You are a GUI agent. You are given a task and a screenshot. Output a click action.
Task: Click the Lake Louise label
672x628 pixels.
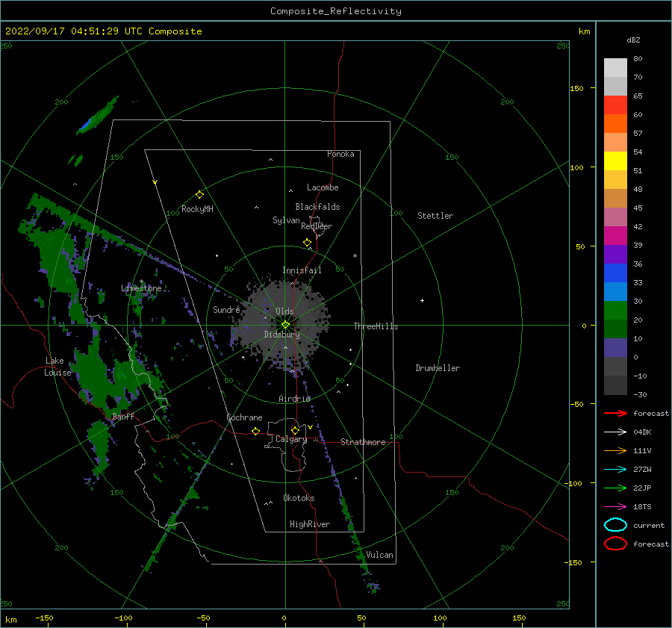57,367
